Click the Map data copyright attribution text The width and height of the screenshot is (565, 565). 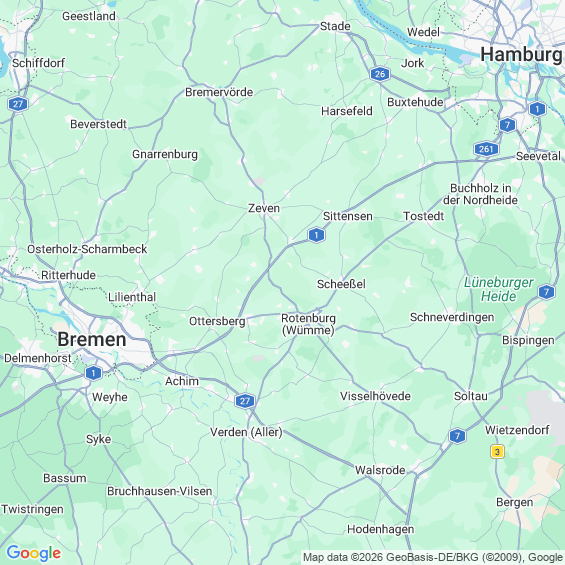click(433, 557)
